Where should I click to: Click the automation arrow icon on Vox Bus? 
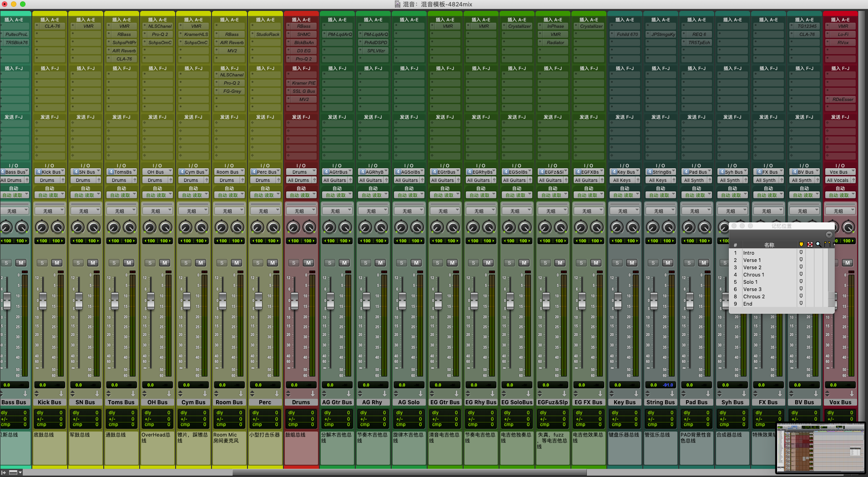(852, 393)
